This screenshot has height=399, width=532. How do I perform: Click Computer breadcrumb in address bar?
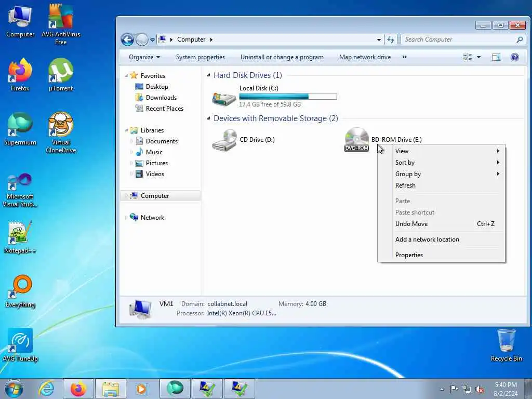coord(191,39)
